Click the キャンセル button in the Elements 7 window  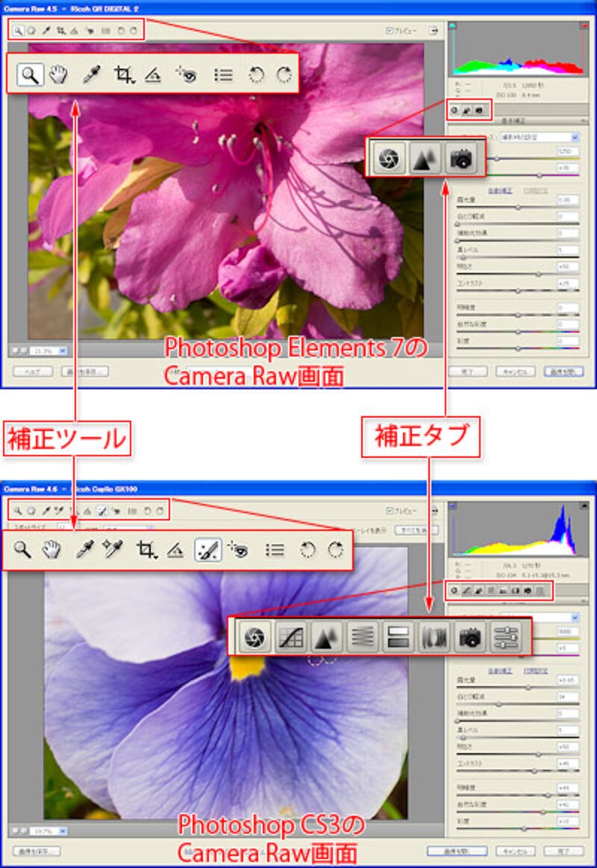[515, 371]
